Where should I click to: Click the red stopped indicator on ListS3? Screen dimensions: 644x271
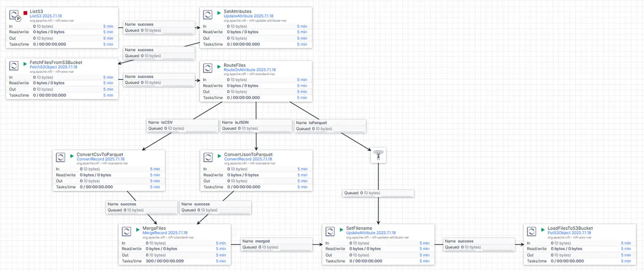coord(25,13)
